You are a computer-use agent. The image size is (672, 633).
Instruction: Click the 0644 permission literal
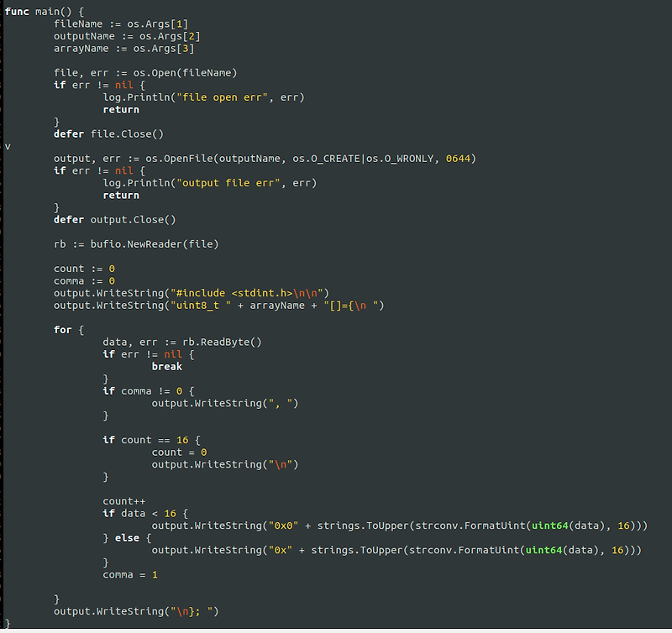tap(468, 158)
